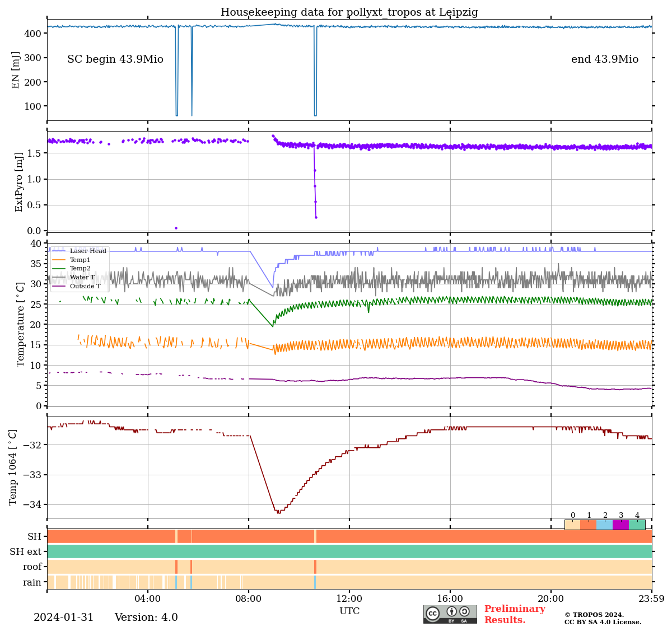Select the green colorbar swatch labeled 4

coord(637,525)
